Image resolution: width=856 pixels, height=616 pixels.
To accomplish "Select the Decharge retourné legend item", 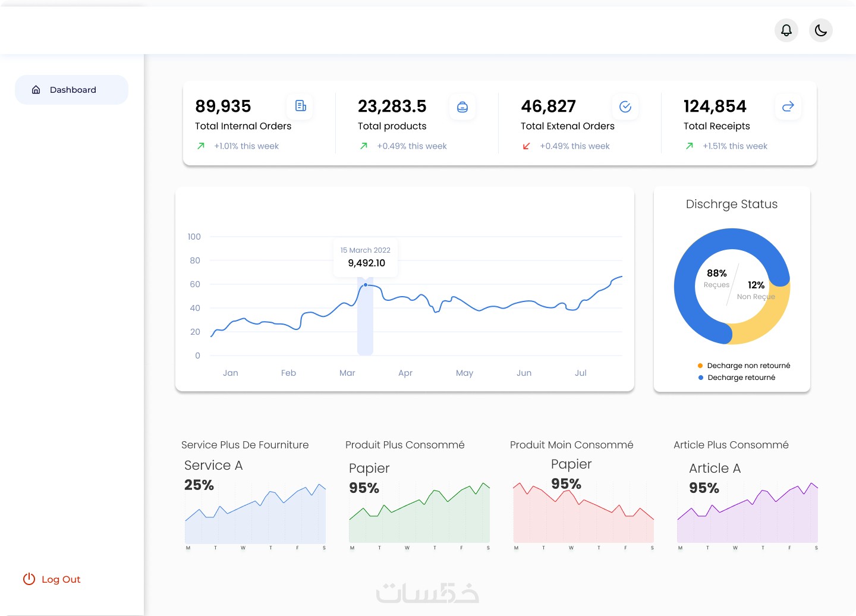I will (737, 378).
